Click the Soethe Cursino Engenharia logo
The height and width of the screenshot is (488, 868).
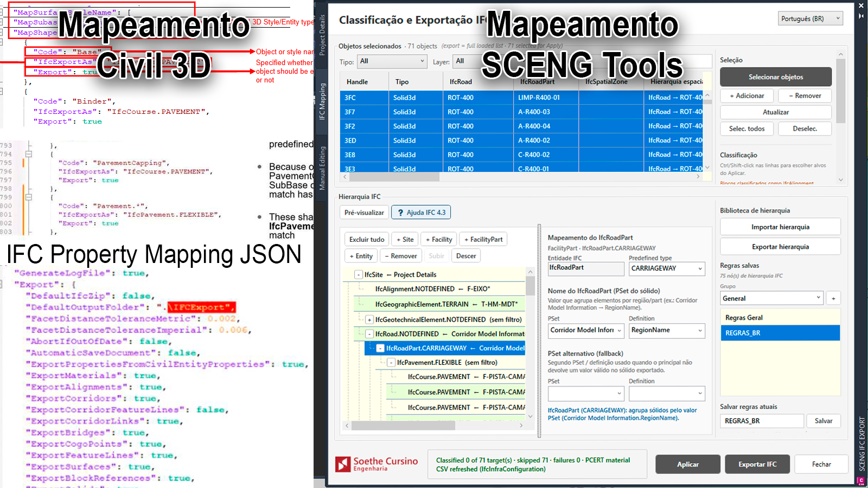(376, 464)
